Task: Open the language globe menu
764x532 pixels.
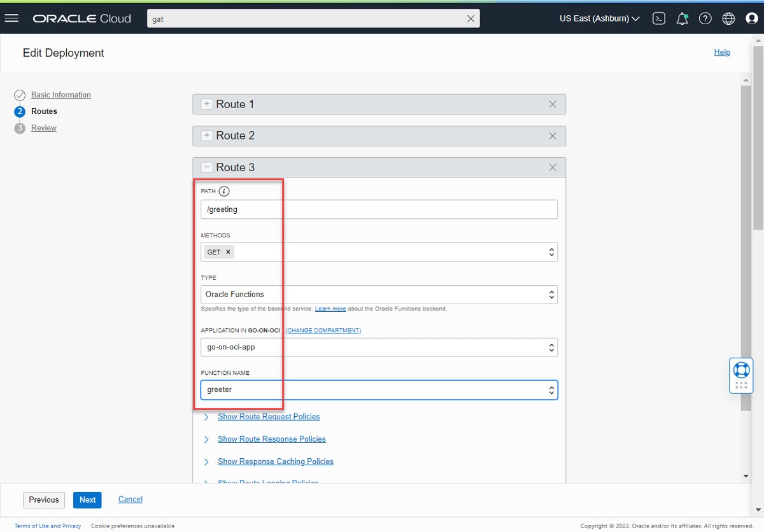Action: [728, 18]
